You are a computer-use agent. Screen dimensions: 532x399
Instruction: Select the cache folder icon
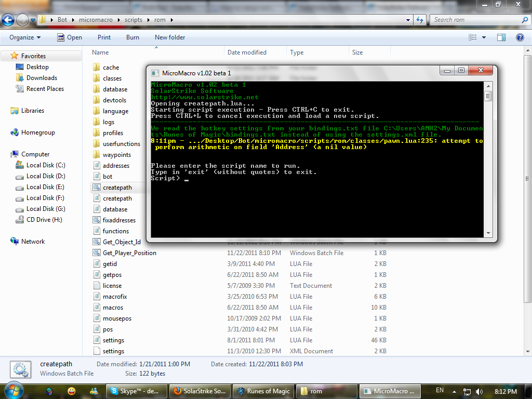point(96,67)
